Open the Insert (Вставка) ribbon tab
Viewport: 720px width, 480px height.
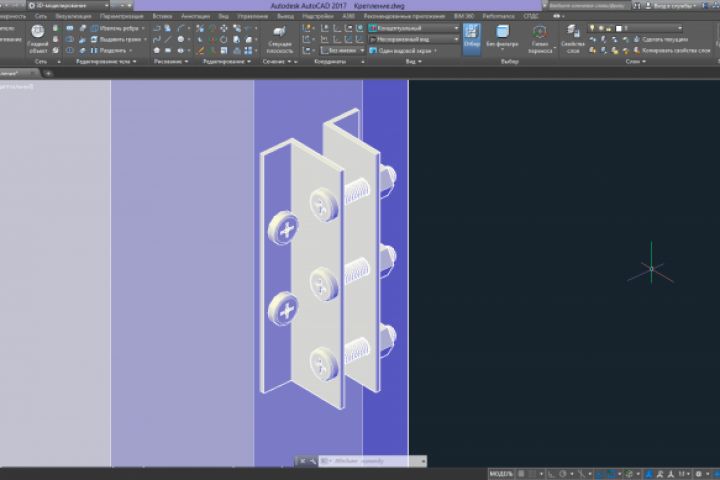point(162,16)
